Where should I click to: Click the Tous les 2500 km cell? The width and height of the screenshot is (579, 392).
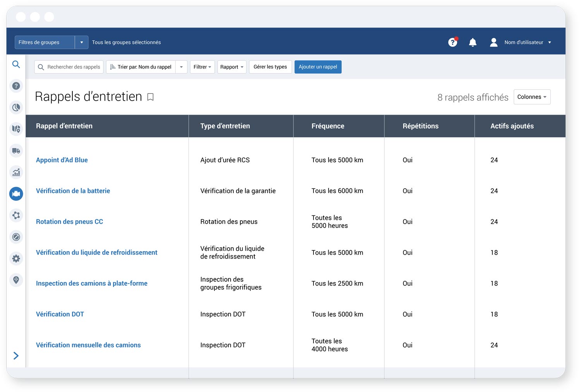337,283
